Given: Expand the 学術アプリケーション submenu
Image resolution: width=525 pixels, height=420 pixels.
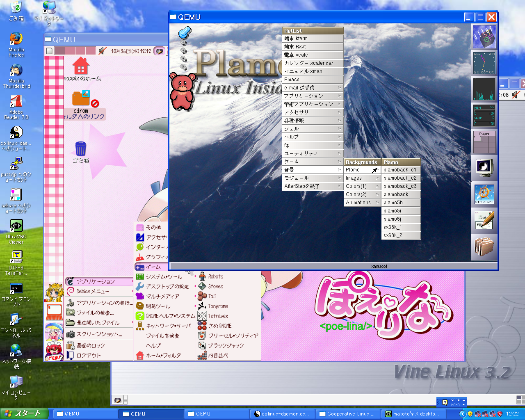Looking at the screenshot, I should [x=313, y=104].
